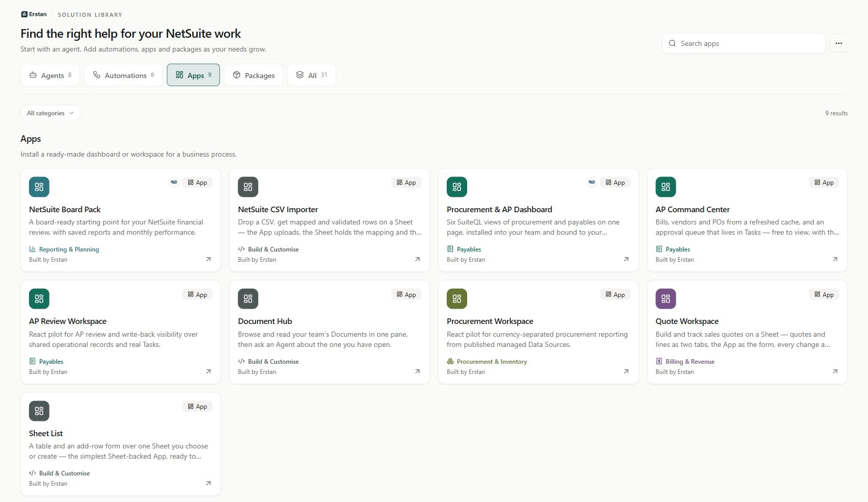
Task: Open the Document Hub app icon
Action: coord(248,298)
